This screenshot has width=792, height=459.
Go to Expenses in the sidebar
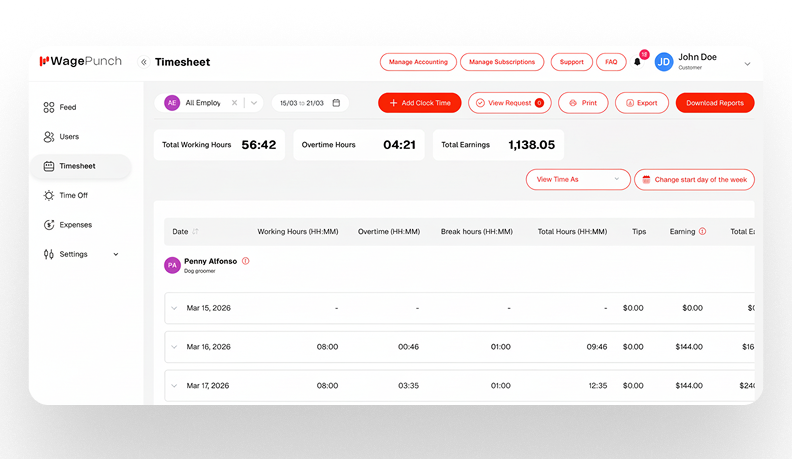pyautogui.click(x=75, y=225)
